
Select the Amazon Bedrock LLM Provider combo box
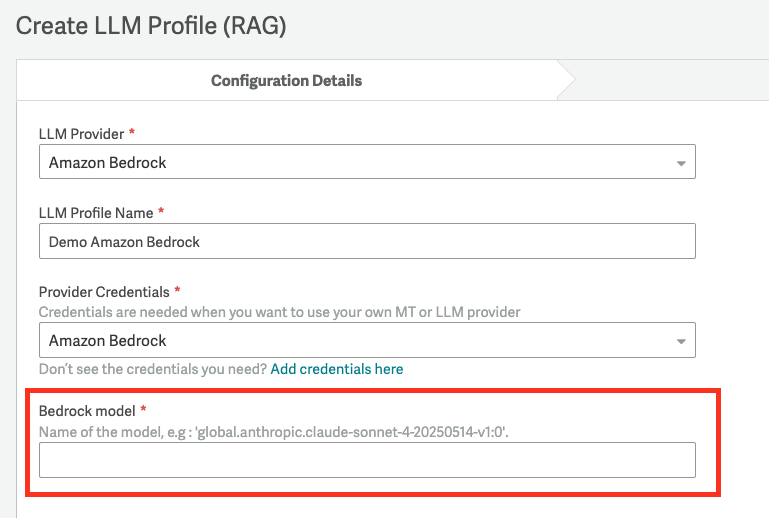(350, 162)
